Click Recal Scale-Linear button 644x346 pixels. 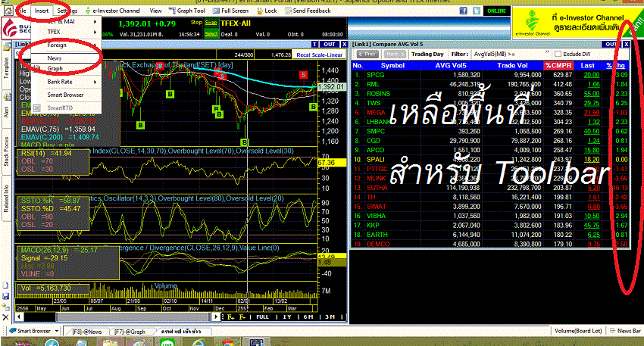(x=319, y=55)
